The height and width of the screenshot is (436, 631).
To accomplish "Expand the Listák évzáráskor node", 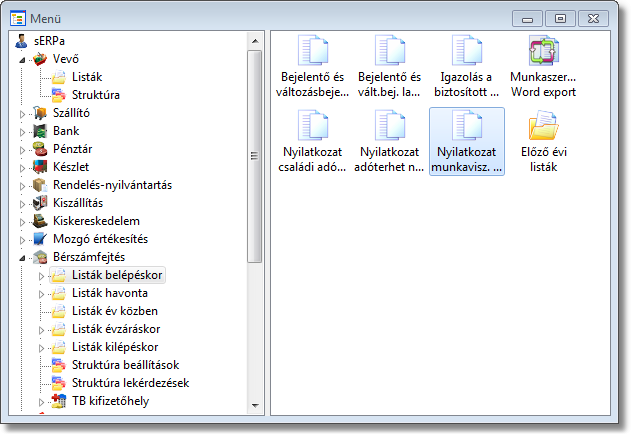I will (x=41, y=330).
